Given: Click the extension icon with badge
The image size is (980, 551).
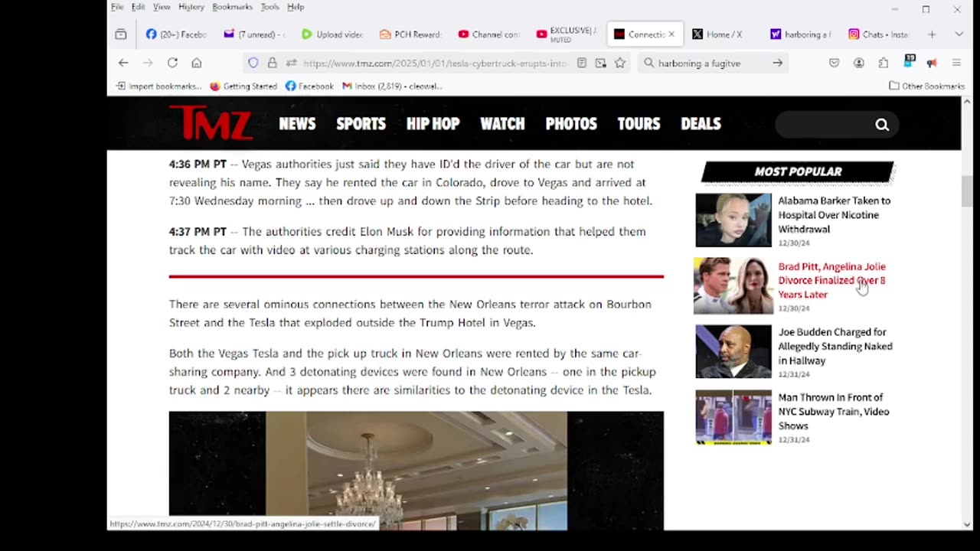Looking at the screenshot, I should click(x=908, y=62).
